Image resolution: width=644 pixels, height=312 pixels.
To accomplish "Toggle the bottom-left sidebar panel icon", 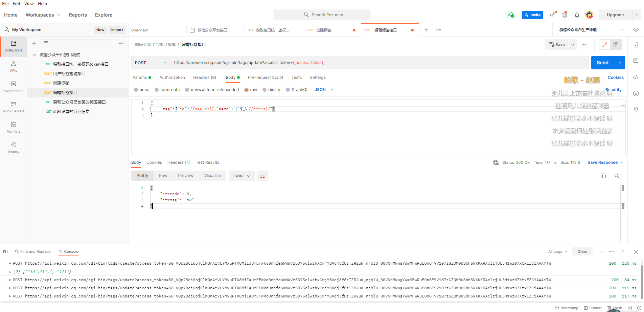I will 5,251.
